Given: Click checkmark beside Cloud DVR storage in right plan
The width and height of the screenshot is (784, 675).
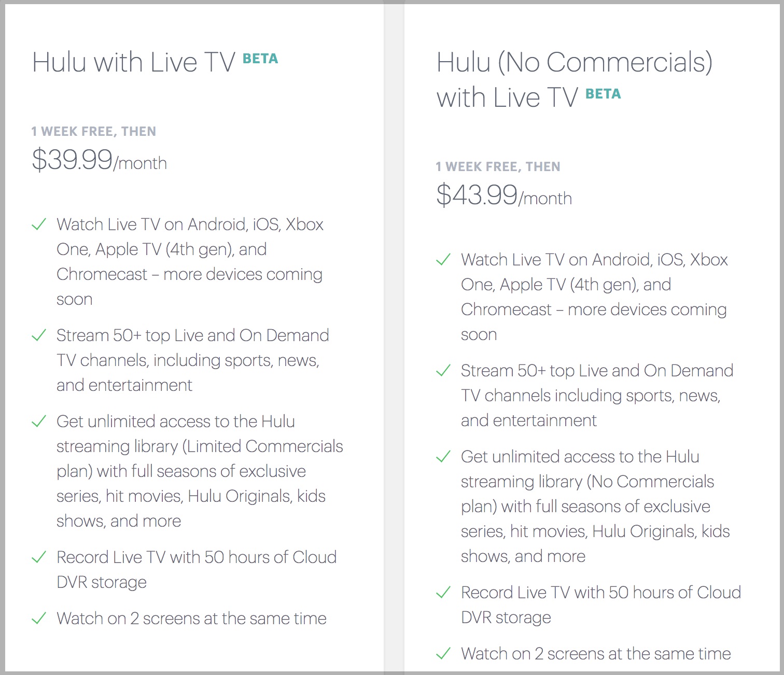Looking at the screenshot, I should (x=443, y=593).
